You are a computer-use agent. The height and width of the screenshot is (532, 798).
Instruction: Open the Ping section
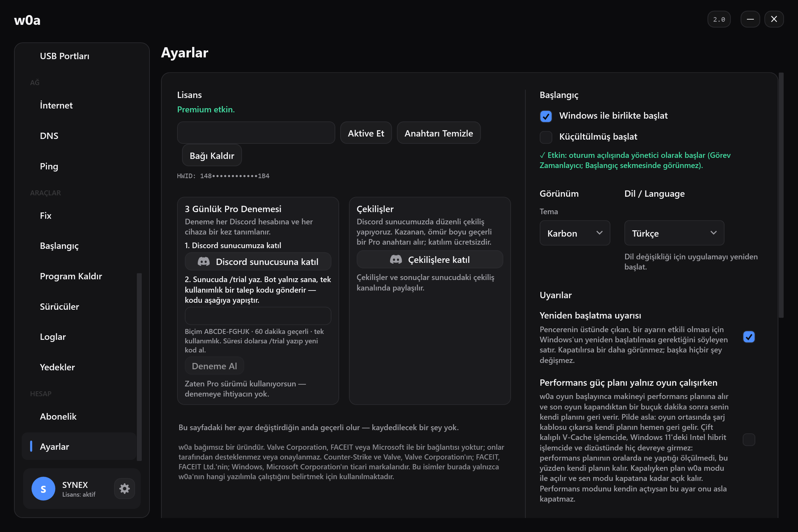79,166
